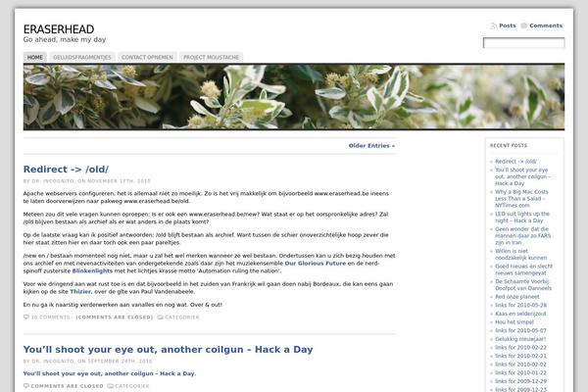Click the 'COMMENTS ARE CLOSED' text under the coilgun post
This screenshot has height=392, width=588.
[x=67, y=386]
